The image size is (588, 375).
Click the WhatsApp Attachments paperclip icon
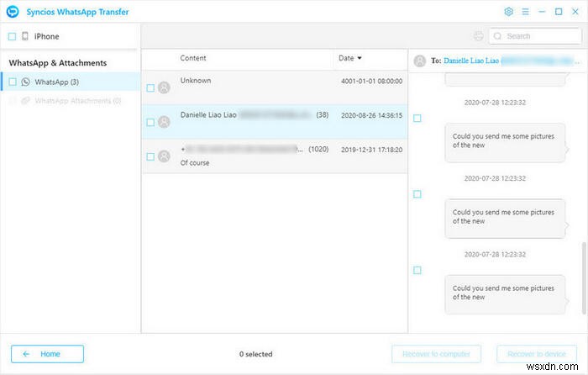(x=25, y=101)
